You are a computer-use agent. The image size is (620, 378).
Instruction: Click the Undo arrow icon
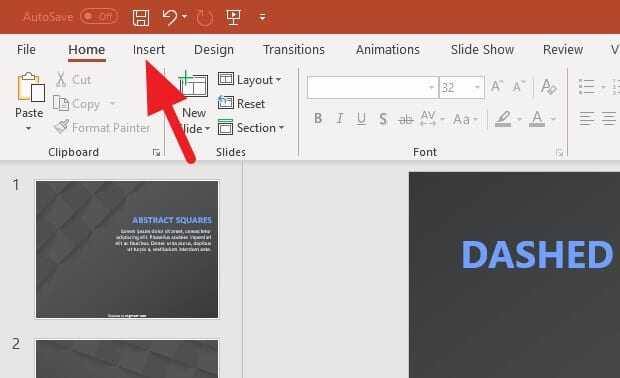tap(170, 17)
